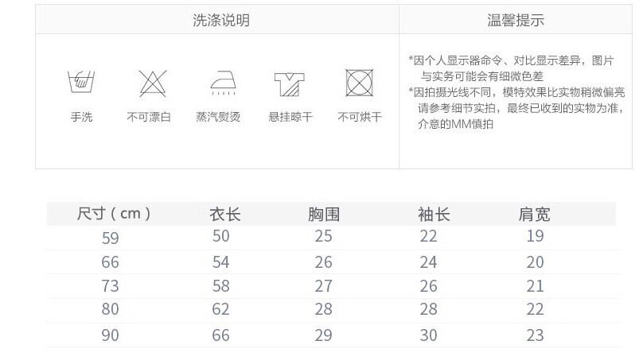Select size 90 in the size table
Image resolution: width=643 pixels, height=364 pixels.
coord(110,335)
